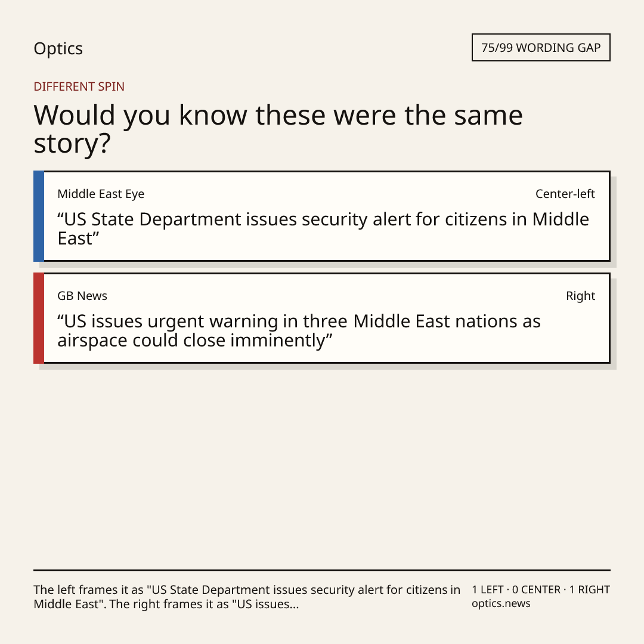Screen dimensions: 644x644
Task: Click the 'US issues urgent warning' quote
Action: [x=299, y=330]
